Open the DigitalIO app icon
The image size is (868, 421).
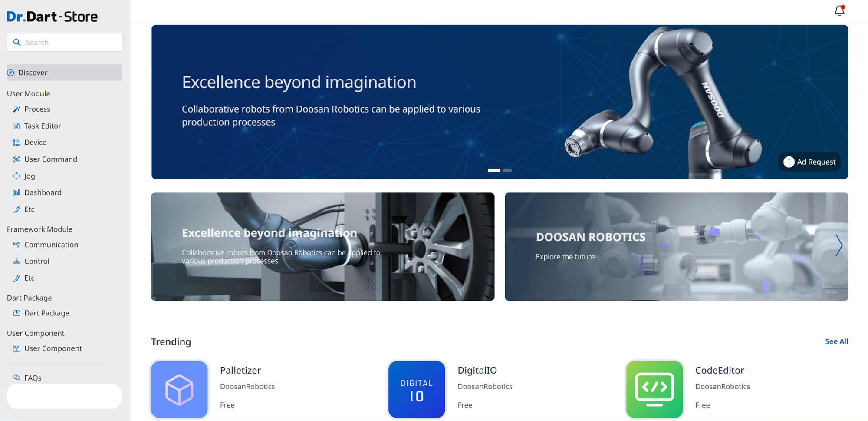coord(417,389)
